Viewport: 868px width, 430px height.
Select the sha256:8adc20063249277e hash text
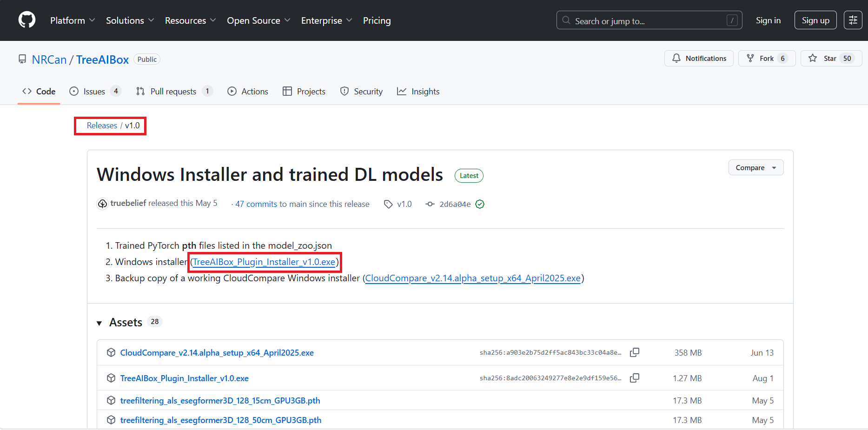tap(550, 378)
